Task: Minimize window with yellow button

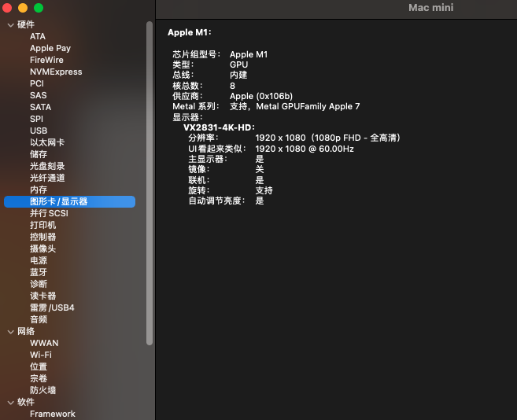Action: pyautogui.click(x=23, y=8)
